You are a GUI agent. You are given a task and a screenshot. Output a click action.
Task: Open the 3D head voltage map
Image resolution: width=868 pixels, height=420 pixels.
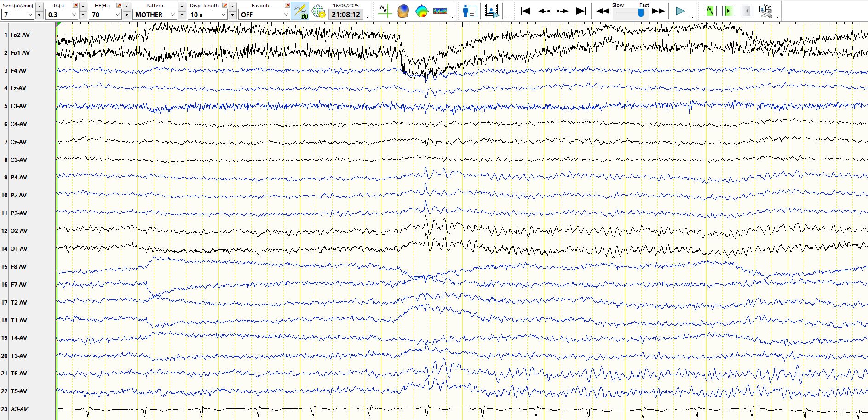[403, 11]
